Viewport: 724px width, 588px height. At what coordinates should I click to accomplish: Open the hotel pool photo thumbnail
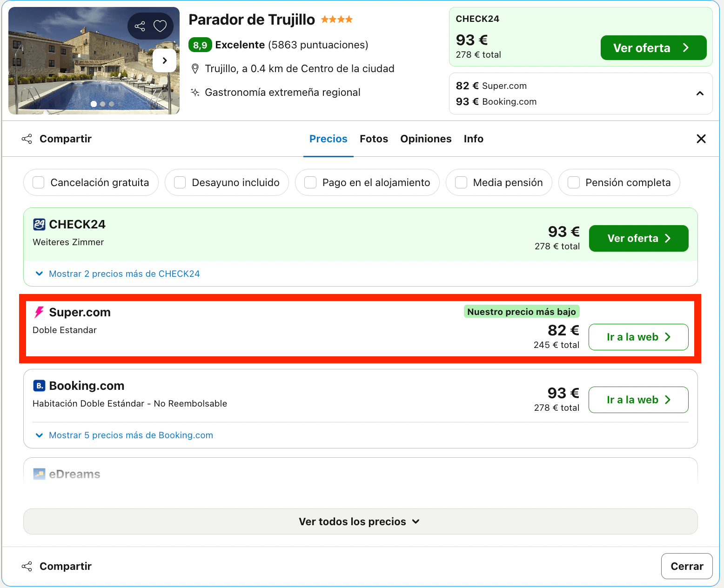tap(94, 60)
